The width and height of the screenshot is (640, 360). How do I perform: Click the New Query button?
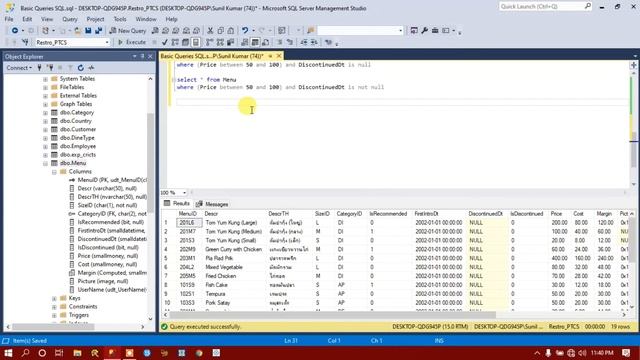pos(128,31)
